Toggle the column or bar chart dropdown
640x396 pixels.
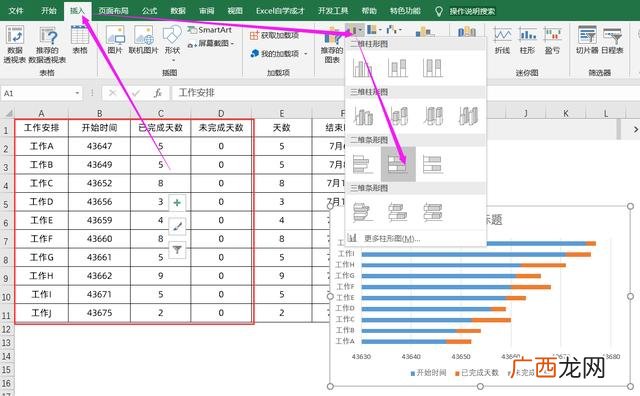tap(355, 30)
